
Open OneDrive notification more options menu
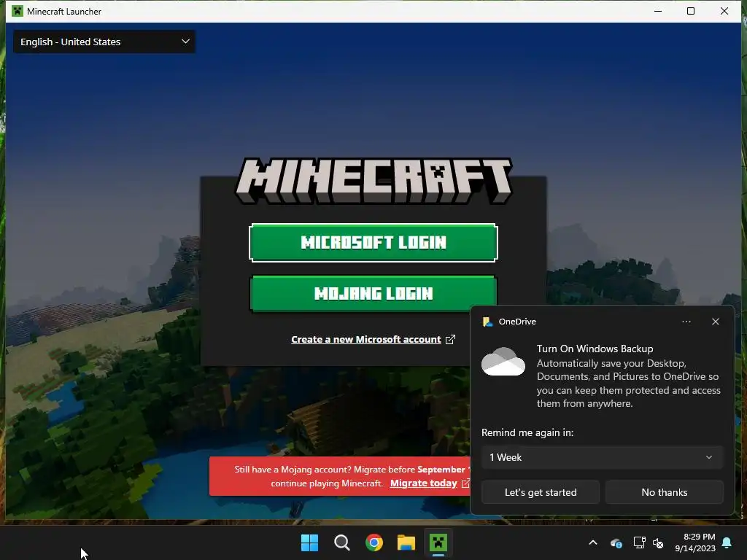pos(686,322)
